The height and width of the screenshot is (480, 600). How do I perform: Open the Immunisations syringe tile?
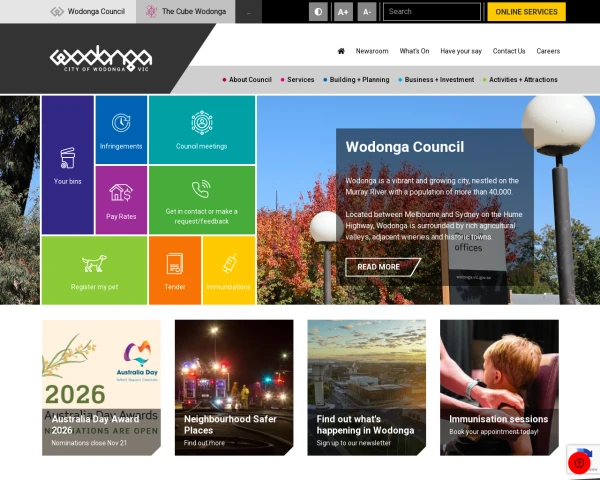(229, 270)
